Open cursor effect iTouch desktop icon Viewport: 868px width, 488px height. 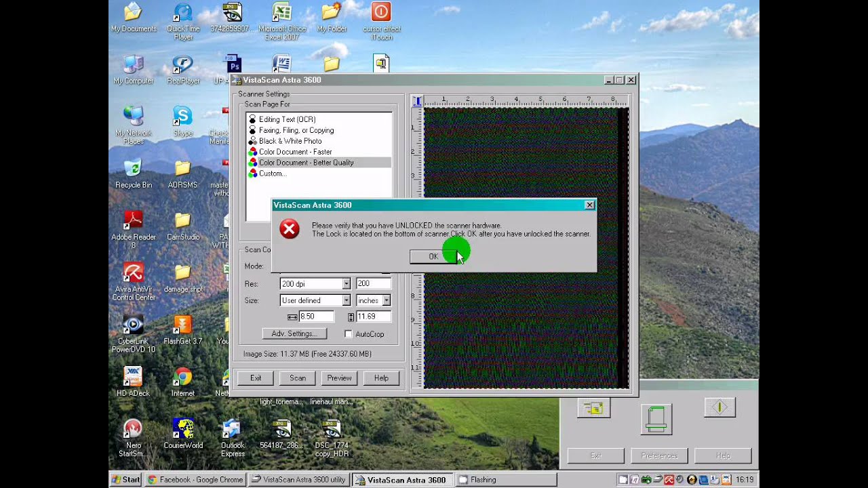coord(382,22)
